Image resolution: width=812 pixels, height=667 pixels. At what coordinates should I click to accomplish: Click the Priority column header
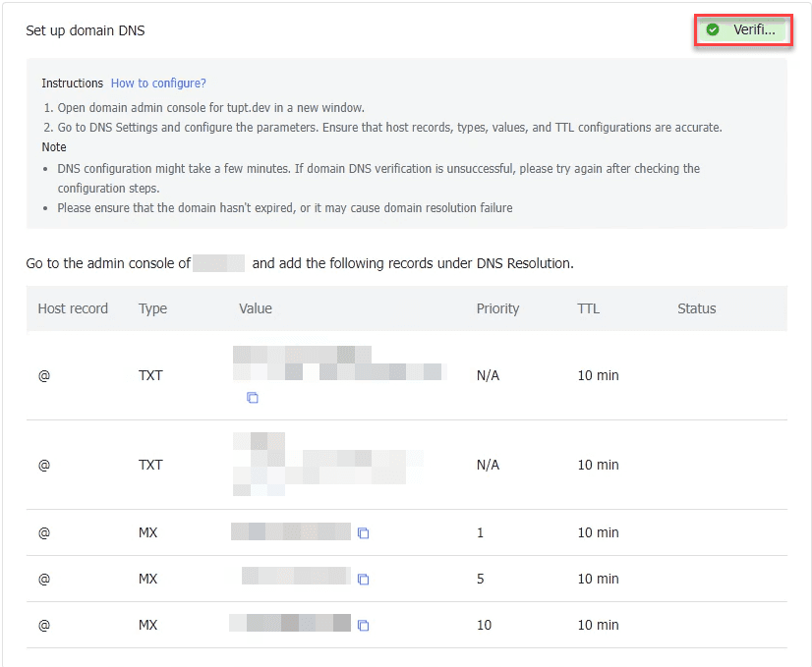(497, 308)
